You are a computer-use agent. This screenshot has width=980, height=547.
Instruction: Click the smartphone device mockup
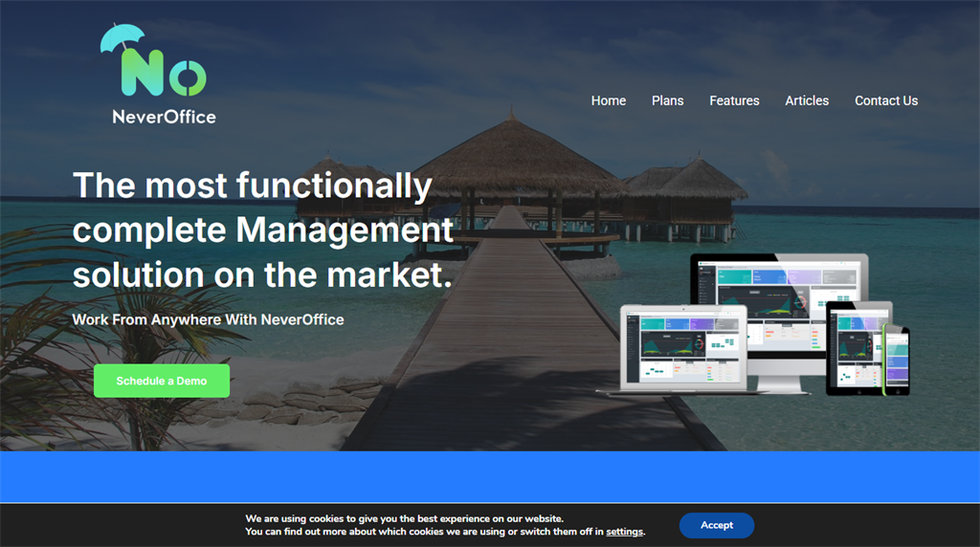click(x=897, y=360)
